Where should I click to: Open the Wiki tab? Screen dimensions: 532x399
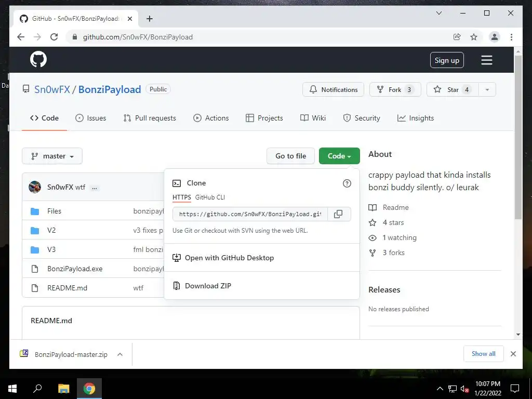tap(313, 118)
